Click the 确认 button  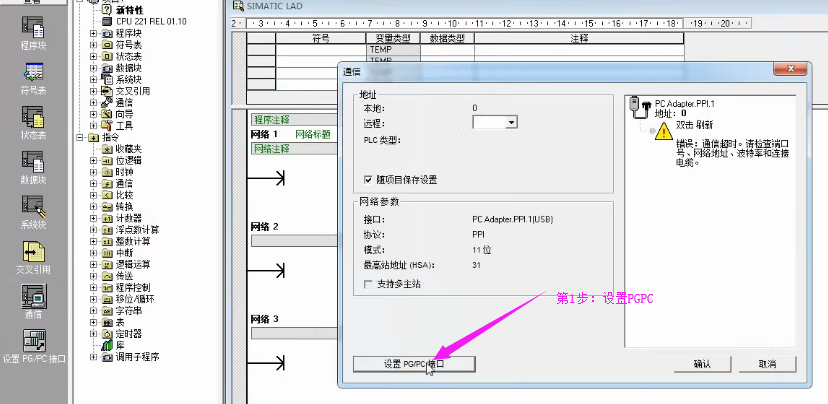702,364
